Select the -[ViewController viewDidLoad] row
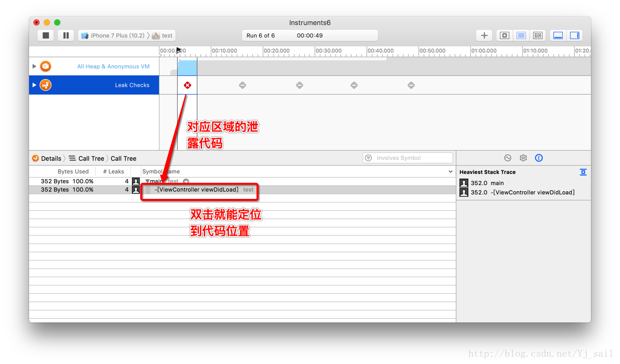Viewport: 620px width, 364px height. [242, 190]
